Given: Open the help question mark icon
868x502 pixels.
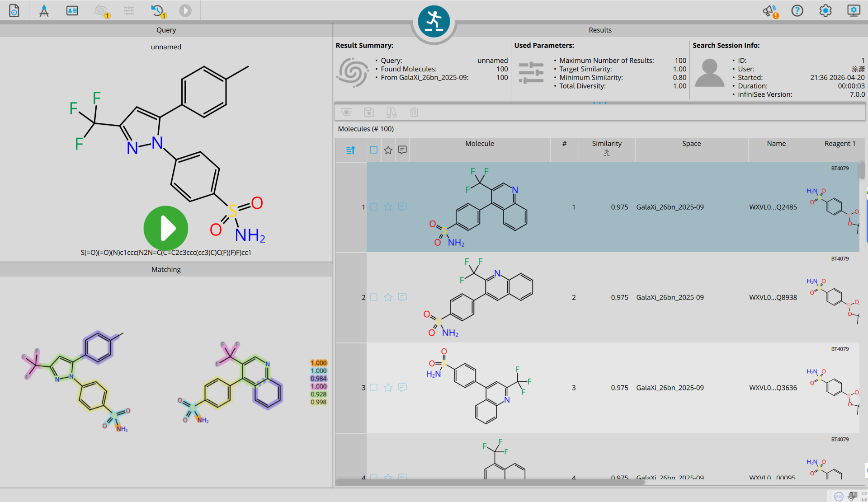Looking at the screenshot, I should (797, 10).
